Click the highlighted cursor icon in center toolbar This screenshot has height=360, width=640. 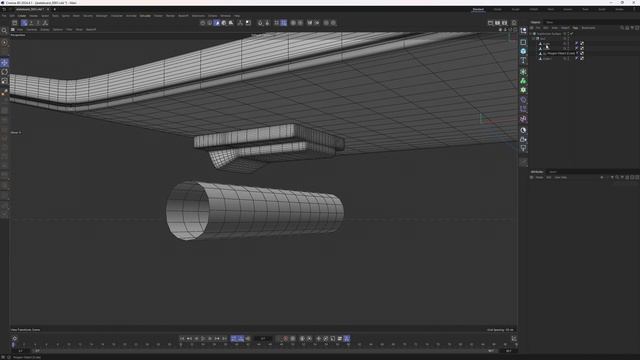pyautogui.click(x=217, y=23)
